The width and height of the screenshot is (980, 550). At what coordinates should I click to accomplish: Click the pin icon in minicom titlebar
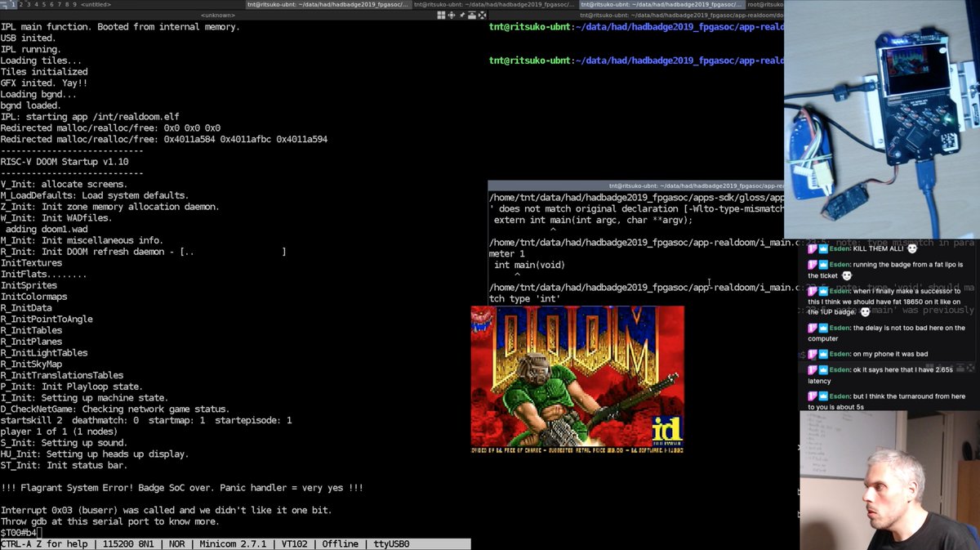(461, 15)
